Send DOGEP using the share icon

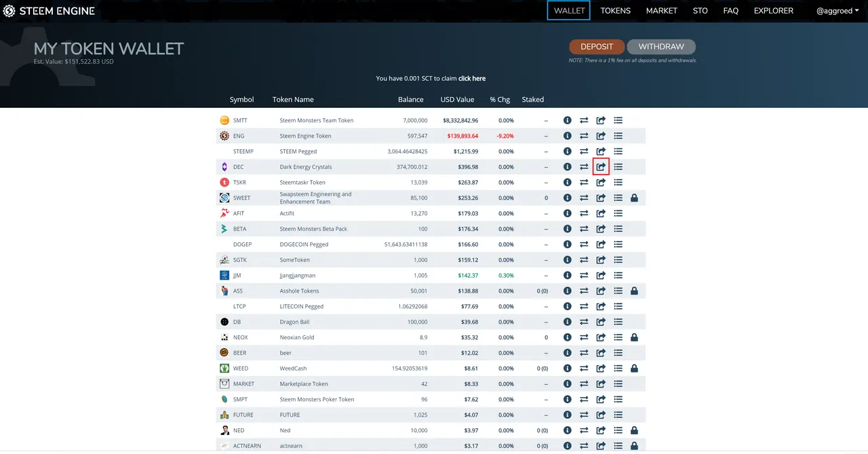pyautogui.click(x=601, y=244)
